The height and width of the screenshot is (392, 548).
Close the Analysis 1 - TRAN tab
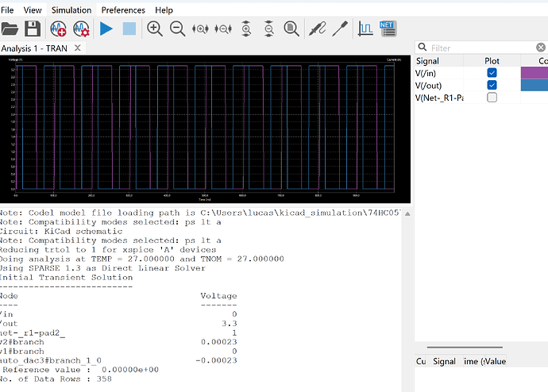point(78,48)
